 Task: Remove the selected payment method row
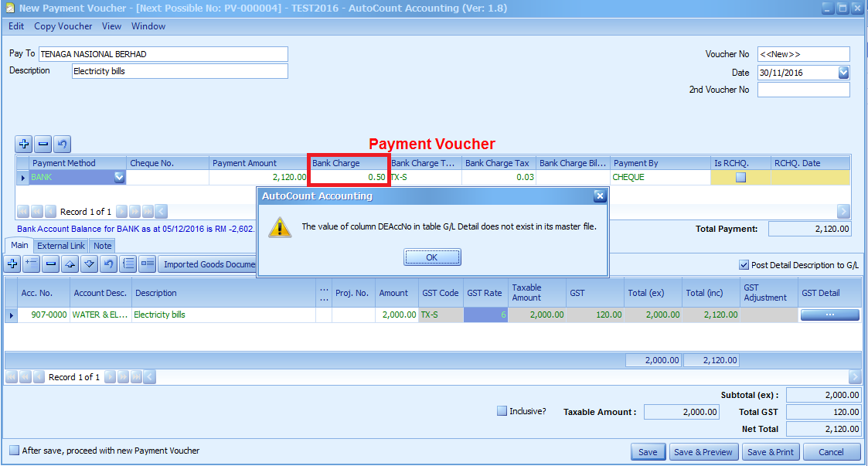tap(43, 144)
